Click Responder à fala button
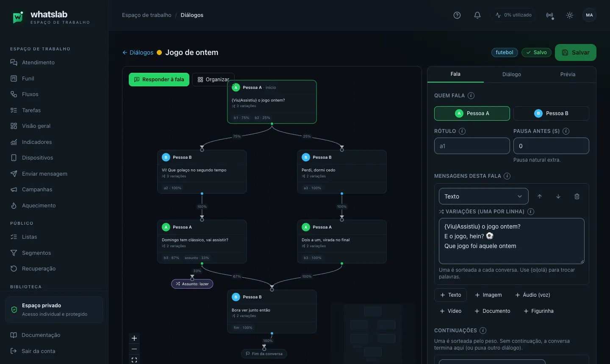The height and width of the screenshot is (364, 610). 159,80
